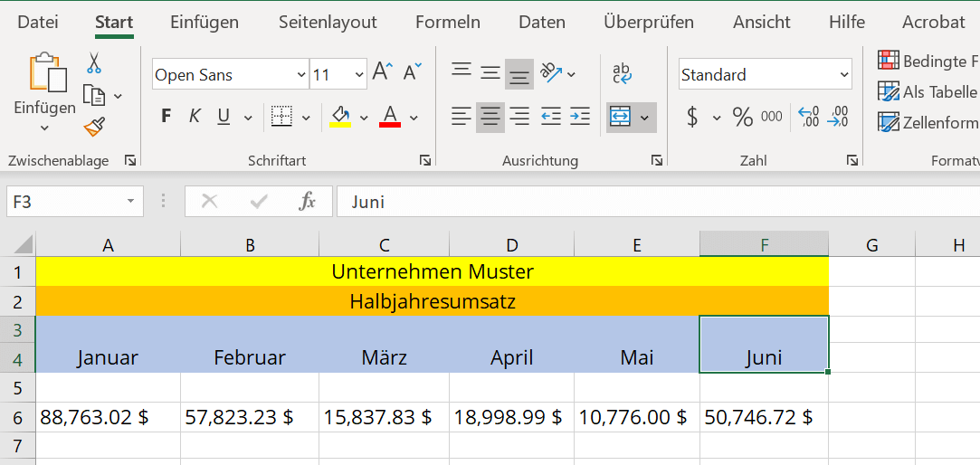Apply 000 thousands separator style
This screenshot has width=980, height=465.
coord(771,117)
